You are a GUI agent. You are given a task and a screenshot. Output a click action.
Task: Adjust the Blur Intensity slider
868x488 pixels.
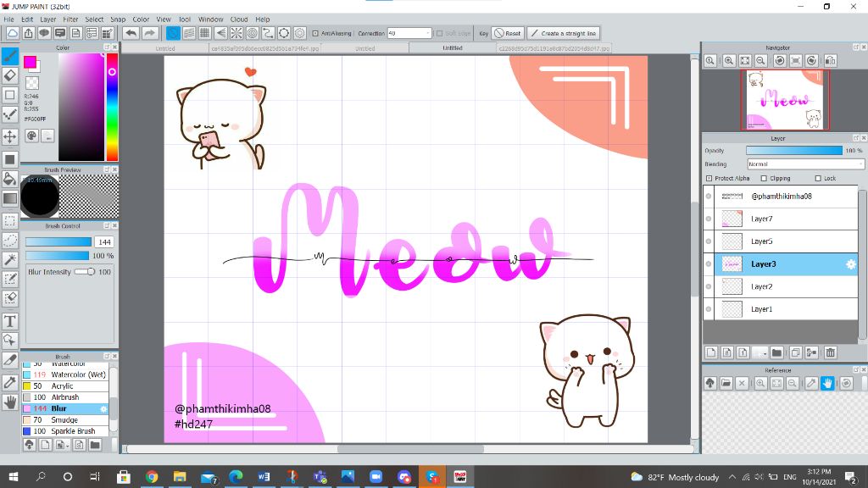[85, 272]
